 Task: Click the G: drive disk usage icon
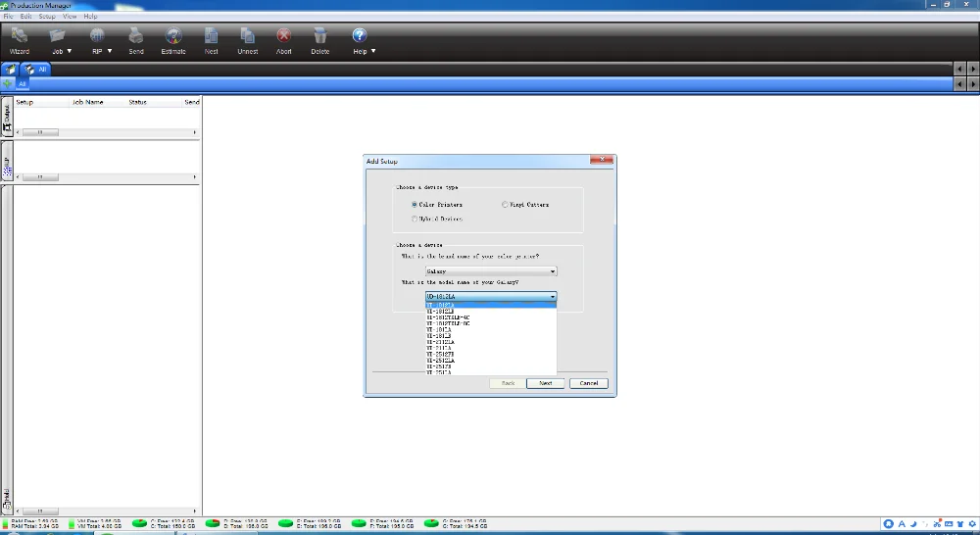pos(431,523)
